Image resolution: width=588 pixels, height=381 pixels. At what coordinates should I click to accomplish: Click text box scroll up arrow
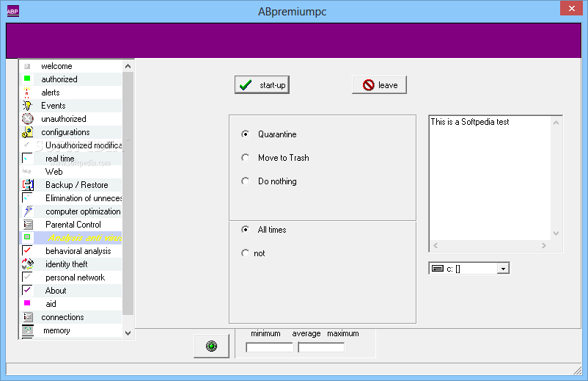556,123
